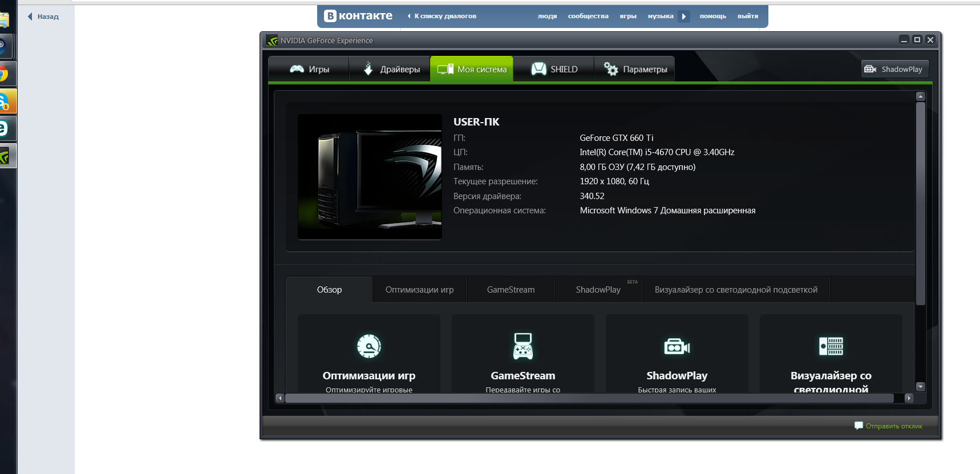Click the feedback speech bubble icon

[x=858, y=426]
